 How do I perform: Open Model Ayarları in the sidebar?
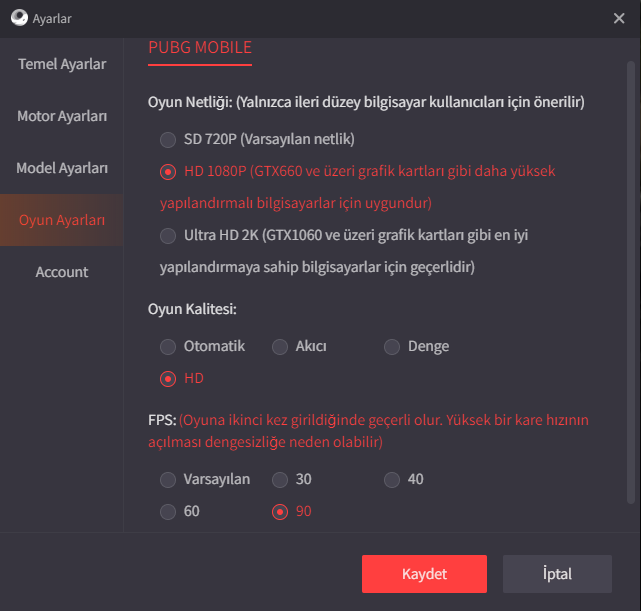pos(62,168)
